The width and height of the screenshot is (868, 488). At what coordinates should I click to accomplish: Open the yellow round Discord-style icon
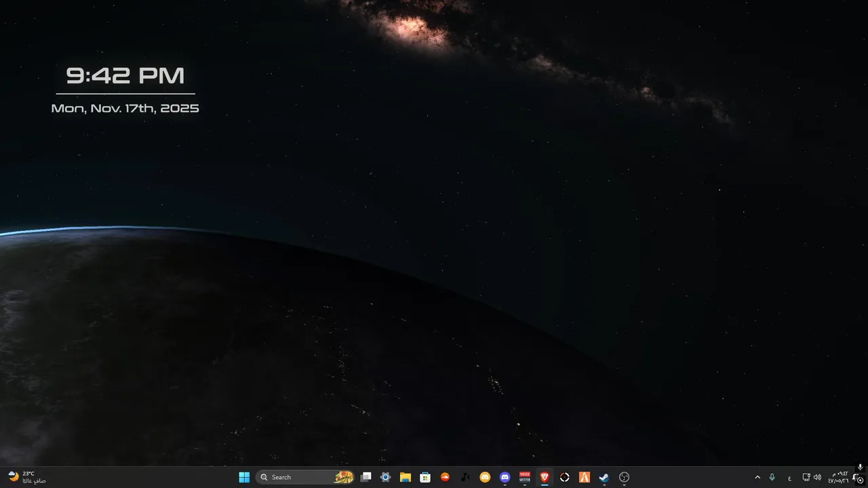coord(485,477)
